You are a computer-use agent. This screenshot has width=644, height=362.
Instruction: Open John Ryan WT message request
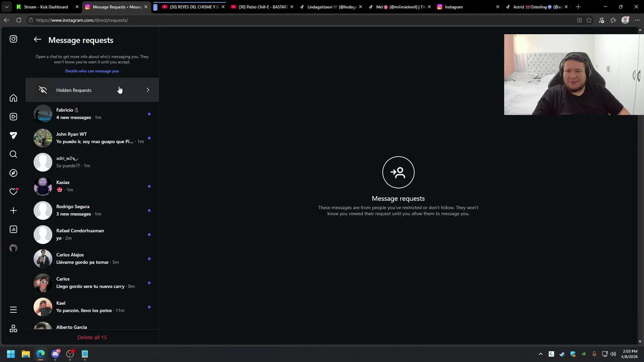pyautogui.click(x=92, y=138)
